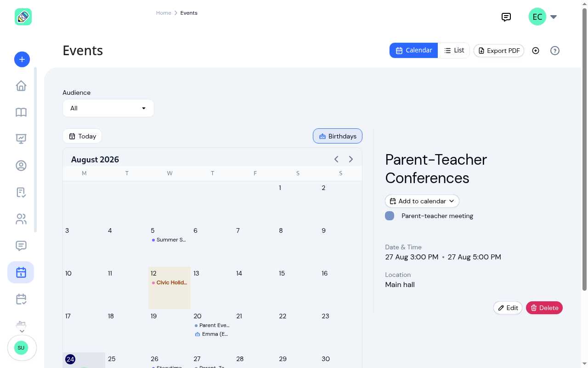
Task: Select August 30 in the calendar
Action: 326,359
